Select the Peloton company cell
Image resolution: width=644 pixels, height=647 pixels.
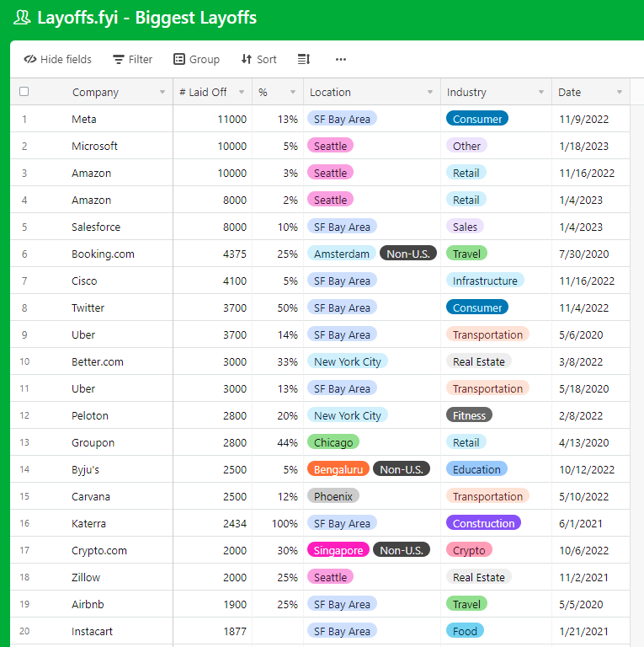90,415
